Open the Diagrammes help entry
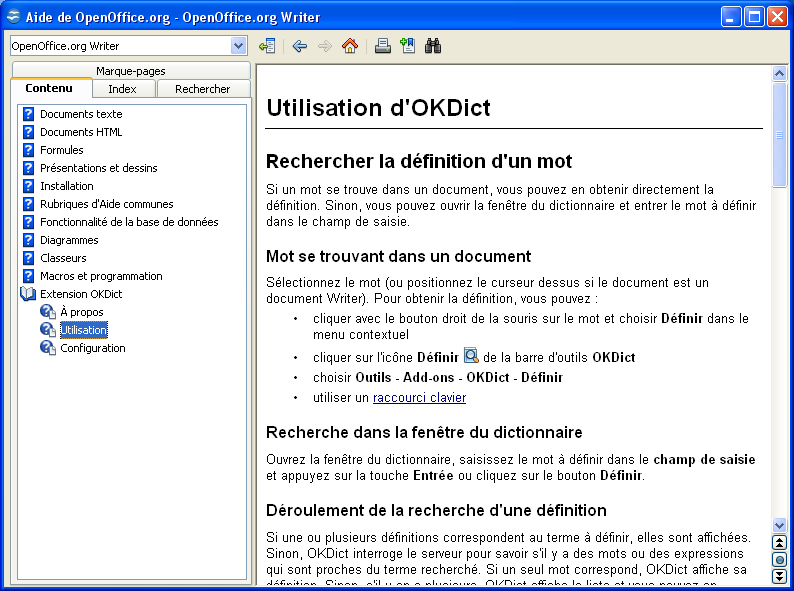The image size is (794, 591). point(69,240)
